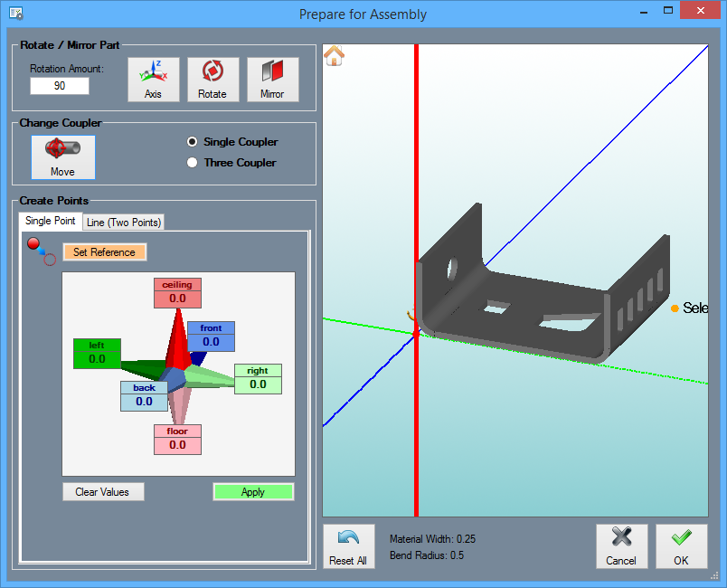Click the Rotation Amount input field

click(x=60, y=86)
